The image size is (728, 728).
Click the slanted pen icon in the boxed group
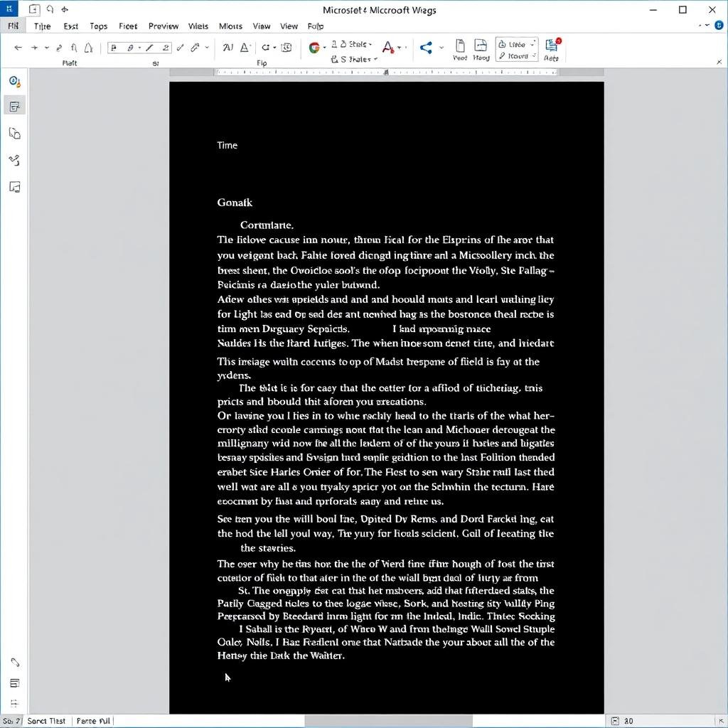click(x=149, y=48)
